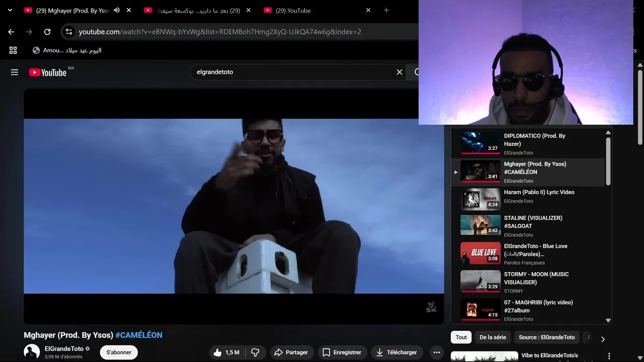Close the Mghayer (Prod. By Ysos) tab
The image size is (644, 362).
coord(129,10)
